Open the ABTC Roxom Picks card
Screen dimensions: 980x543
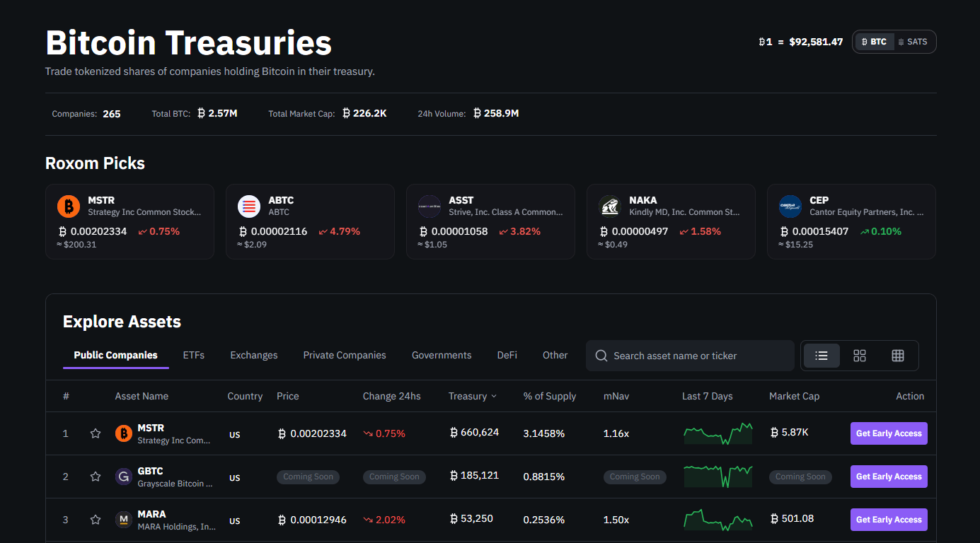pos(310,221)
